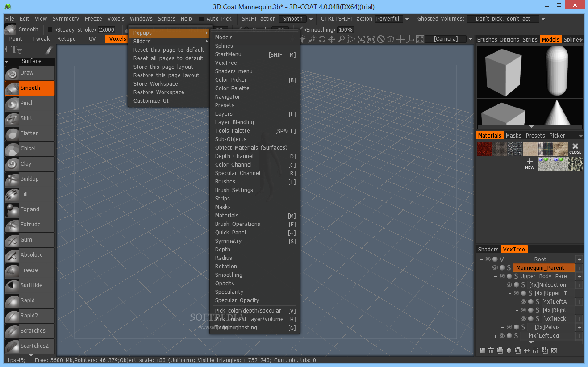This screenshot has width=588, height=367.
Task: Select the Draw brush tool
Action: click(x=29, y=73)
